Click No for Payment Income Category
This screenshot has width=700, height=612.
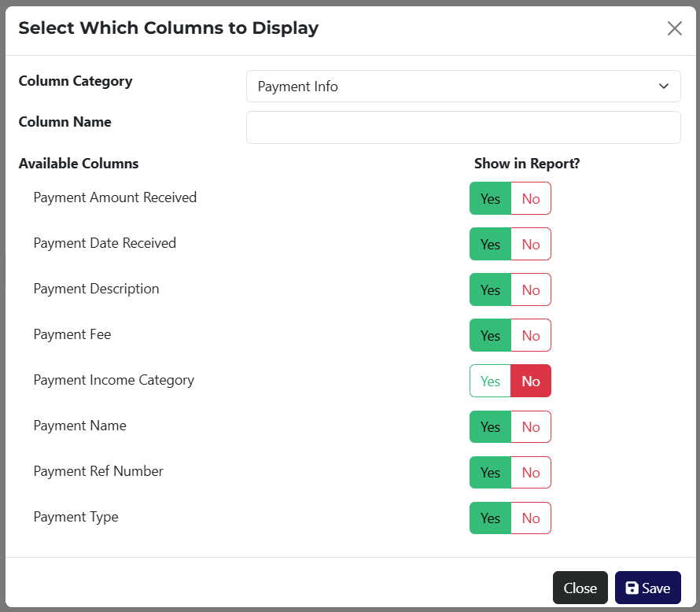pos(531,381)
